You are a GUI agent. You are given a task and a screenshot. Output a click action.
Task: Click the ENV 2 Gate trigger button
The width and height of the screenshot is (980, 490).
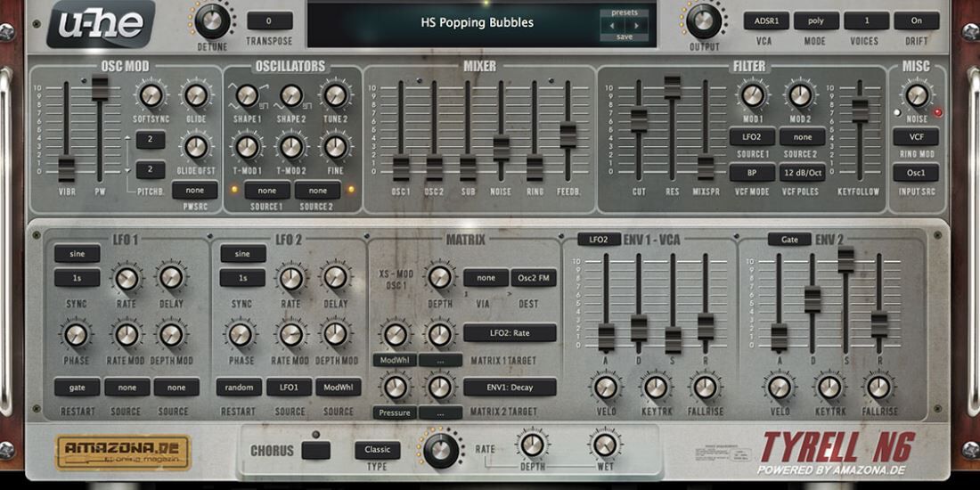[x=789, y=240]
